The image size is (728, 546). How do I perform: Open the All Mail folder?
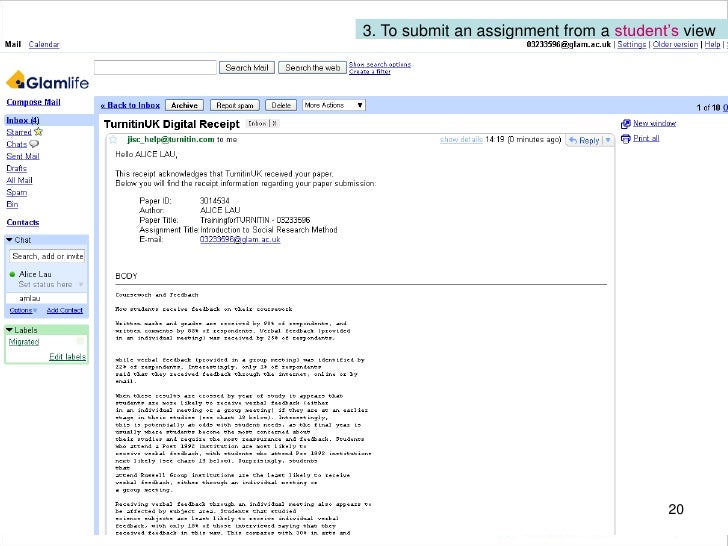(x=20, y=181)
